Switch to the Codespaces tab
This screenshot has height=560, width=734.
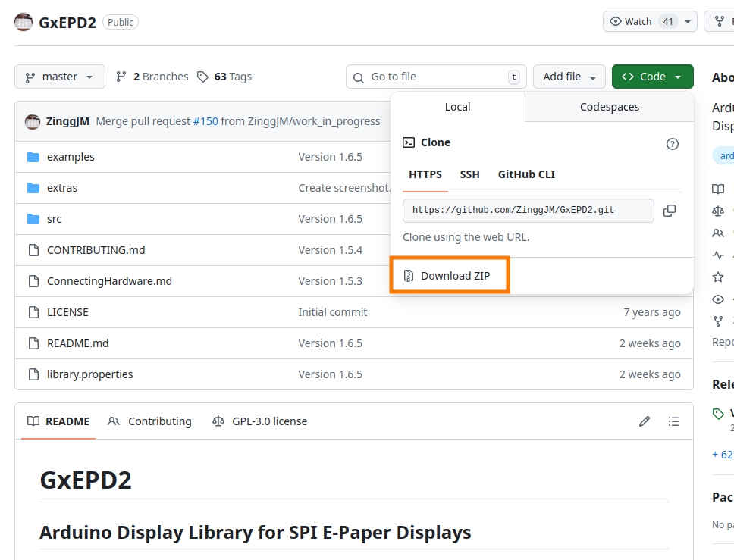tap(609, 107)
